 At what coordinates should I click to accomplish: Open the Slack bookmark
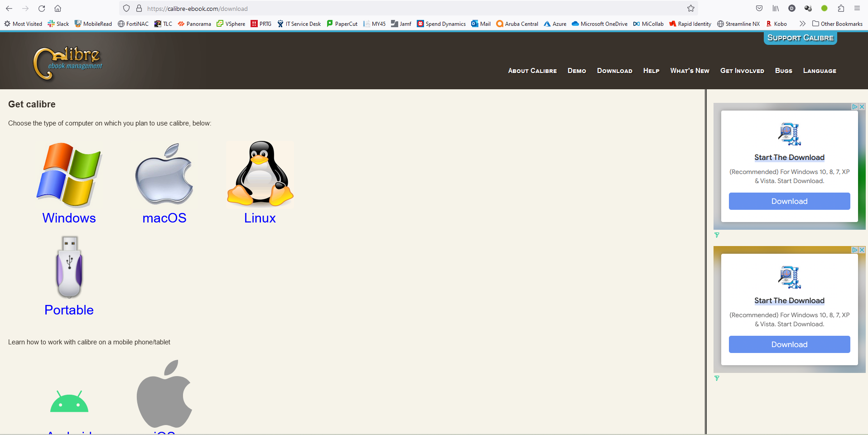coord(58,24)
